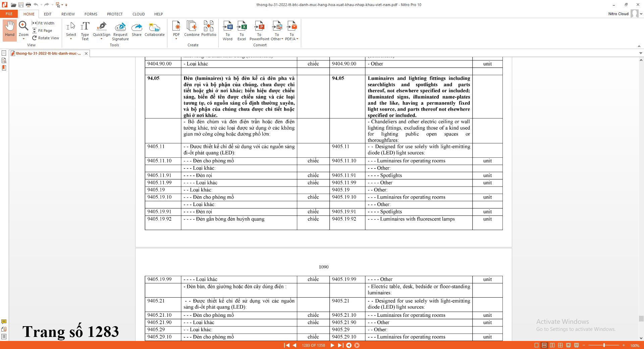644x349 pixels.
Task: Activate the Hand tool
Action: 10,30
